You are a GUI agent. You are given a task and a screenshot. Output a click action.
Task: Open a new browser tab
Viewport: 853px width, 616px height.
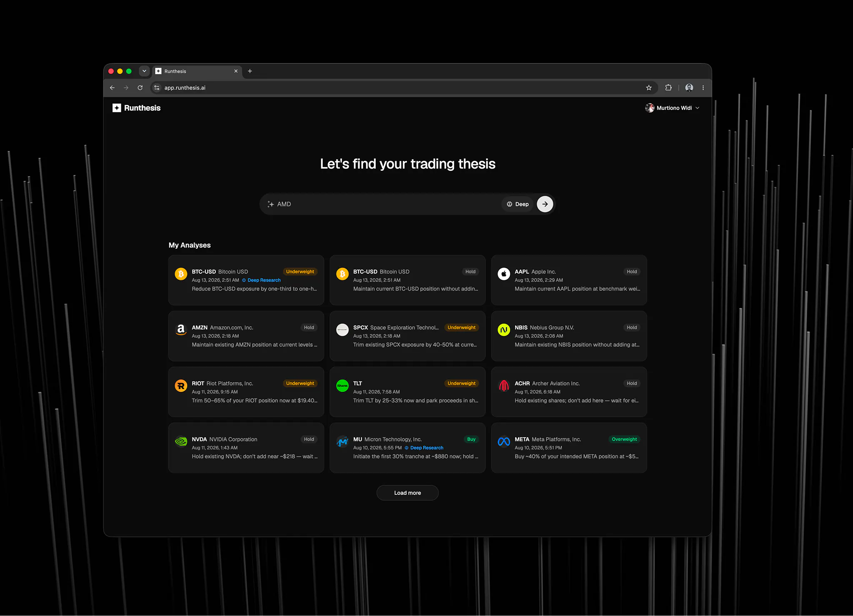[x=250, y=71]
